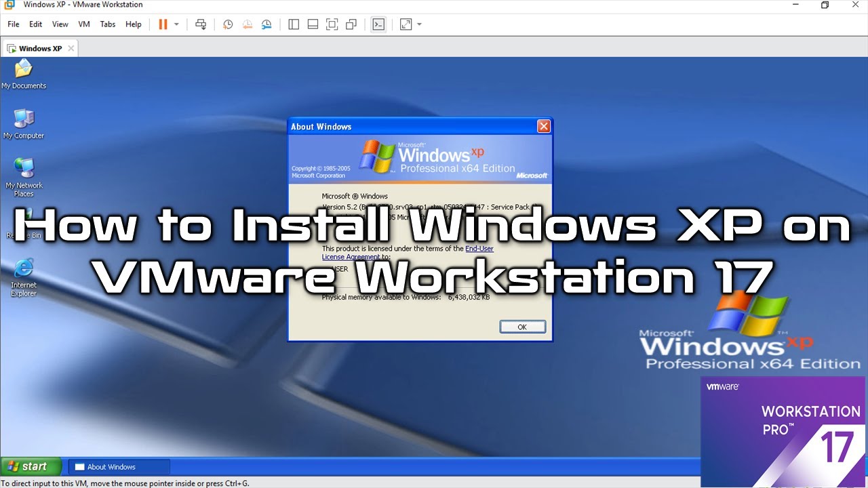Click the About Windows taskbar button
This screenshot has height=488, width=868.
119,467
